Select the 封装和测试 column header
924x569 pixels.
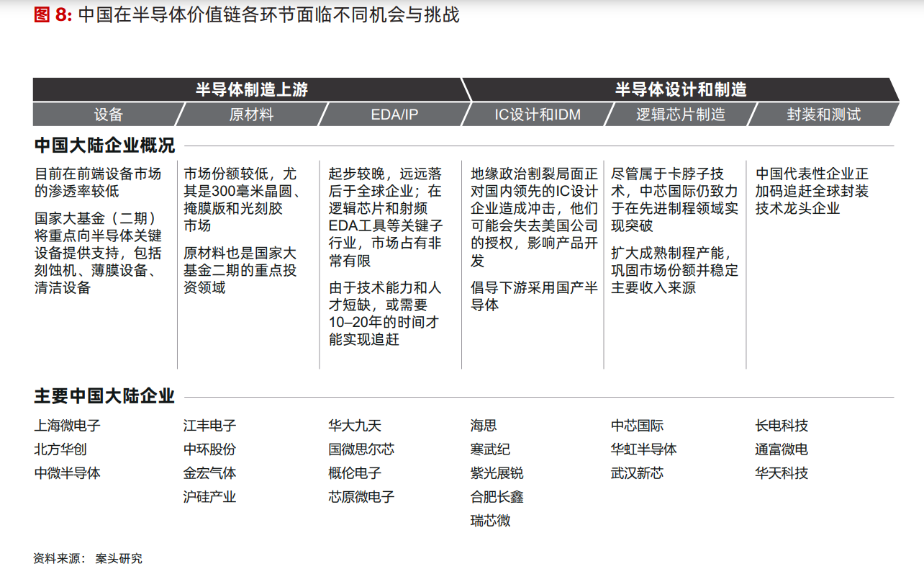tap(823, 114)
